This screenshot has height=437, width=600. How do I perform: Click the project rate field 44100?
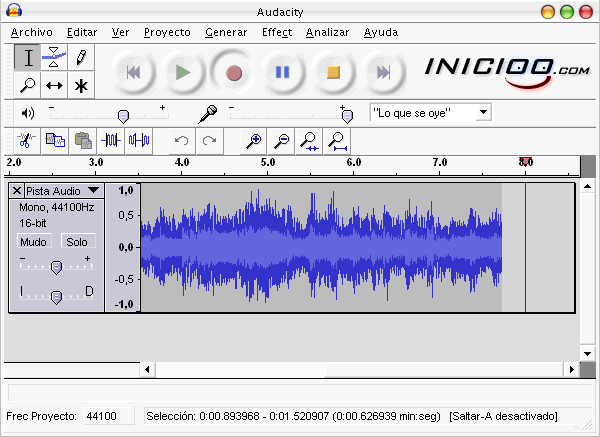(x=109, y=416)
